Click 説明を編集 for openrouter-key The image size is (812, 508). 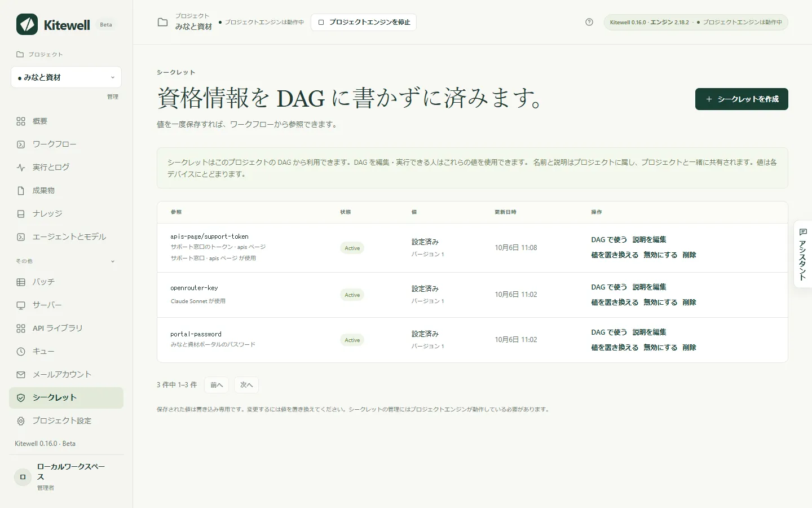[x=649, y=287]
